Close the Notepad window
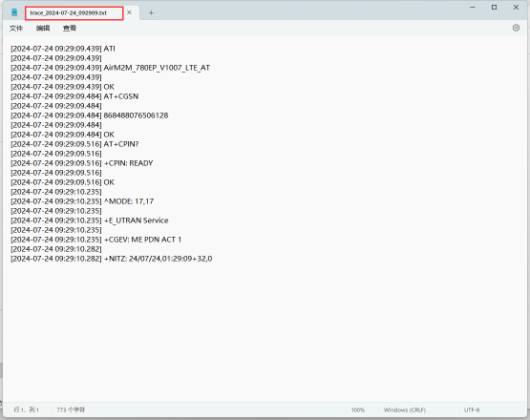This screenshot has height=420, width=530. pos(516,7)
